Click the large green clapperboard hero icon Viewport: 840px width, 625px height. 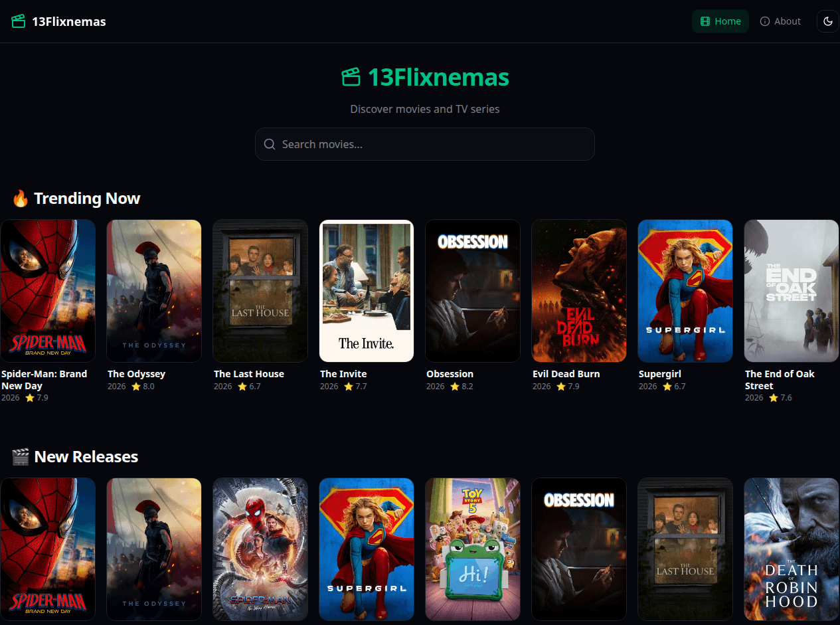(351, 77)
